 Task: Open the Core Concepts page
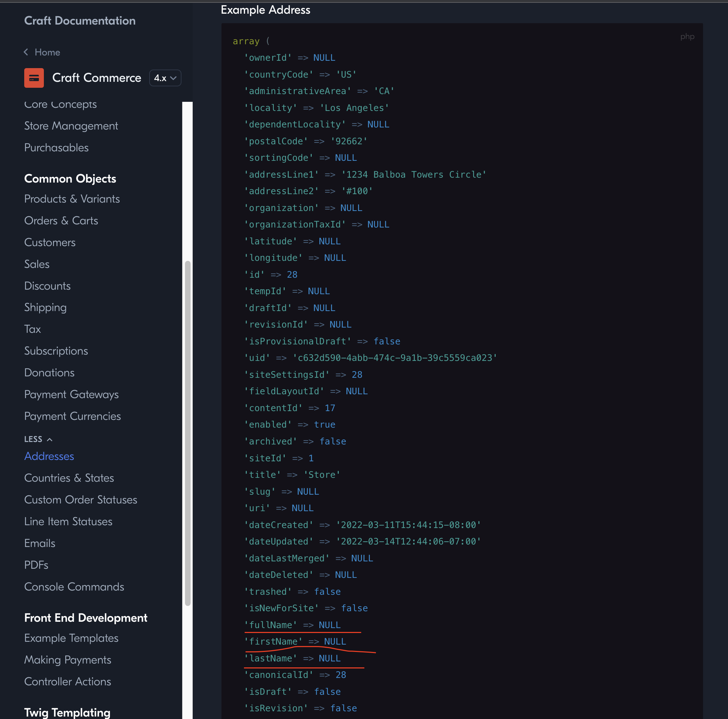(x=60, y=104)
